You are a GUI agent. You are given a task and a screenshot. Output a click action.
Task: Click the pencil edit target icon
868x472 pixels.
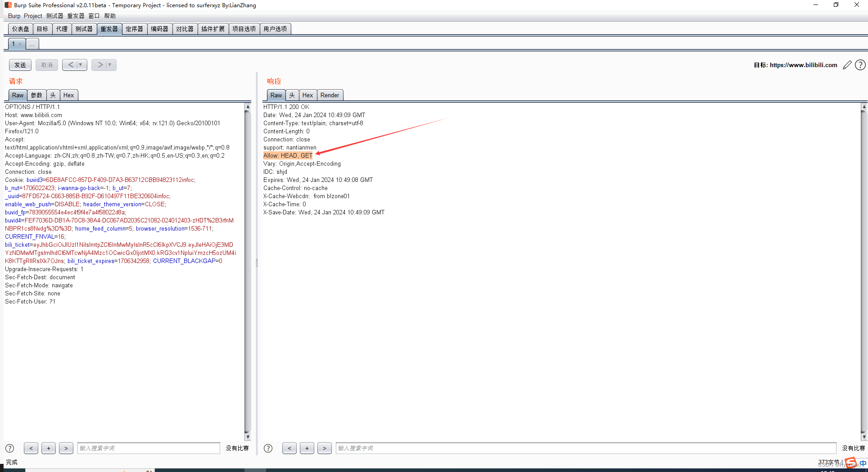[x=847, y=65]
